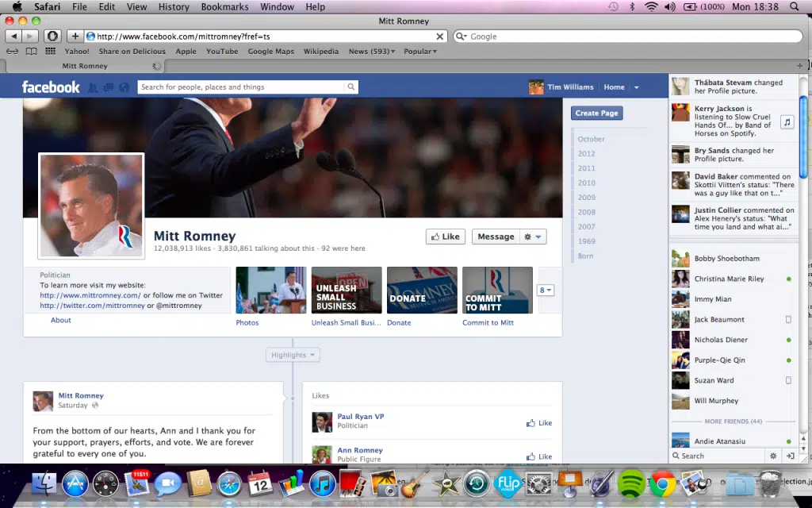Image resolution: width=812 pixels, height=508 pixels.
Task: Like the Ann Romney page
Action: (x=539, y=456)
